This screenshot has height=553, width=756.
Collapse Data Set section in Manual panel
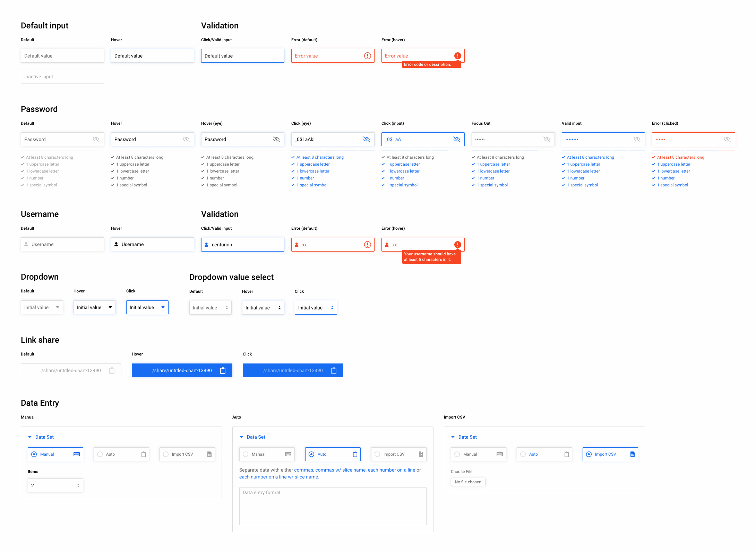coord(30,437)
